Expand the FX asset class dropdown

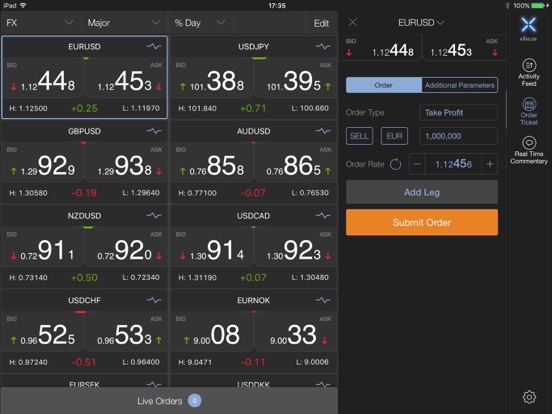40,23
